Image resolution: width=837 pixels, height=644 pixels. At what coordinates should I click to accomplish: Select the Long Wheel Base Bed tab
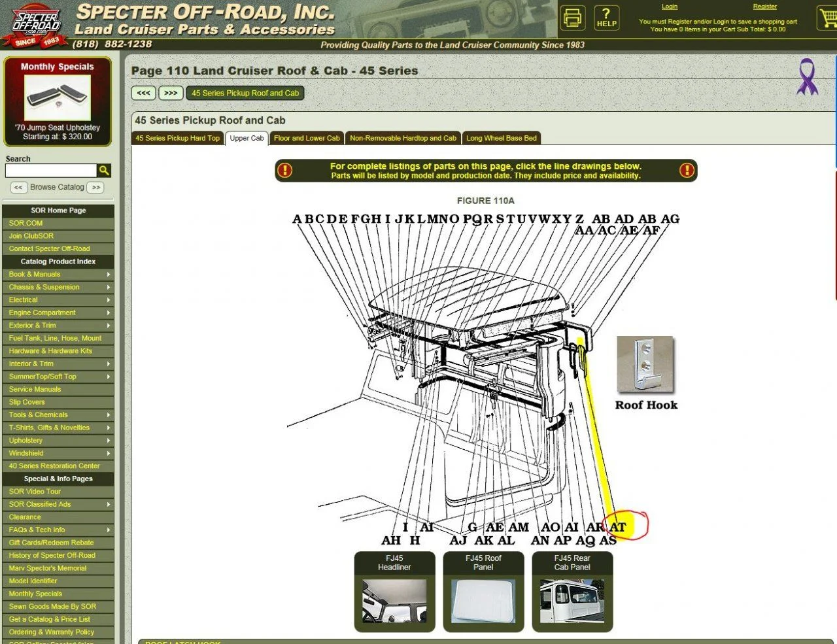pos(502,138)
